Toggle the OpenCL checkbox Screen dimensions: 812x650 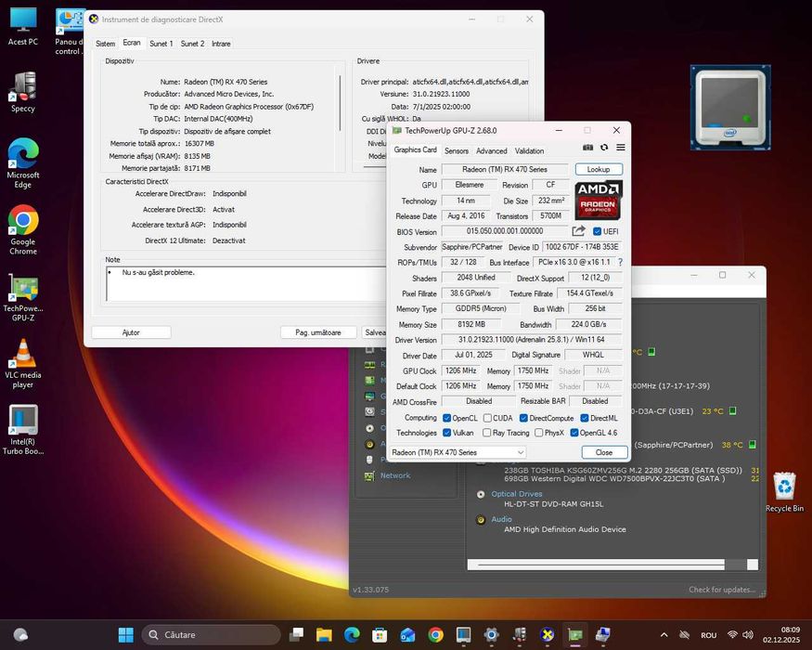click(x=446, y=418)
